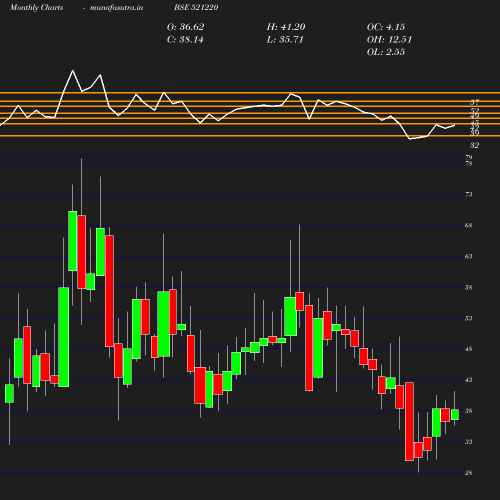Click the 58 price axis label
The image size is (500, 500).
pos(469,288)
